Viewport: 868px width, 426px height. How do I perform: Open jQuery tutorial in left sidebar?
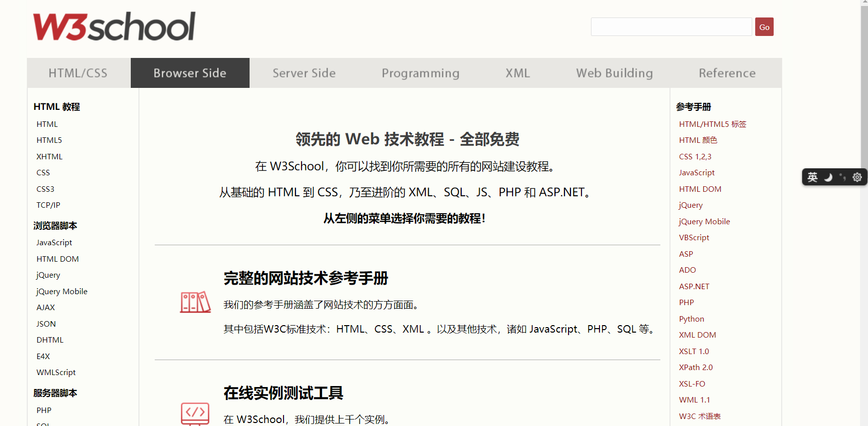[48, 275]
